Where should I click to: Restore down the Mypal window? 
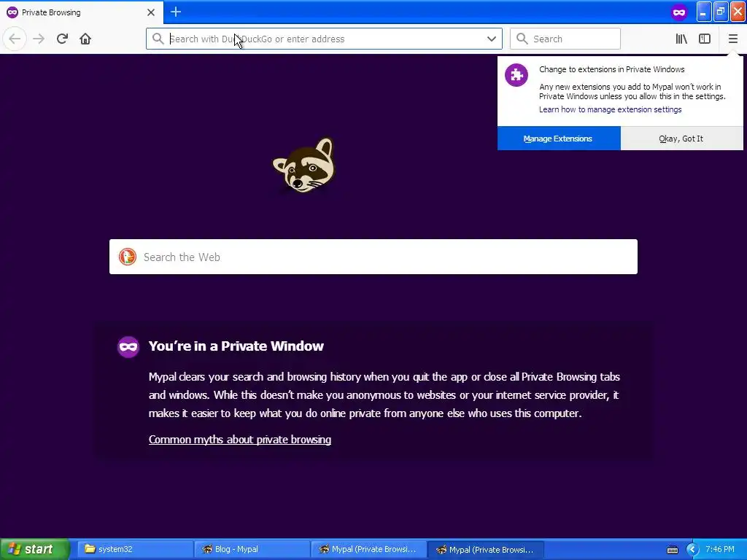pos(721,12)
